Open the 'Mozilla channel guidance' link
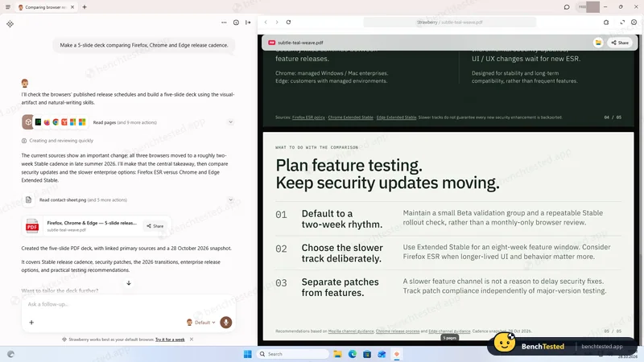 tap(351, 331)
